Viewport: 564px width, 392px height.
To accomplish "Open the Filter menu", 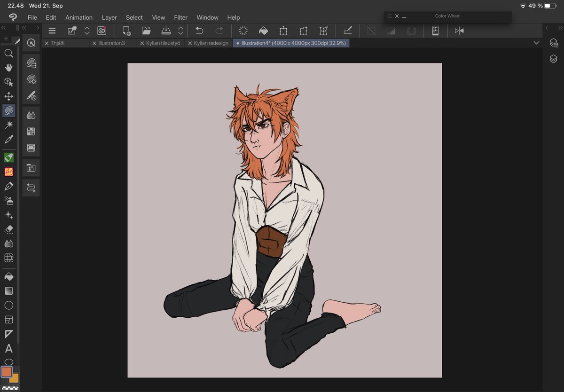I will pyautogui.click(x=180, y=17).
